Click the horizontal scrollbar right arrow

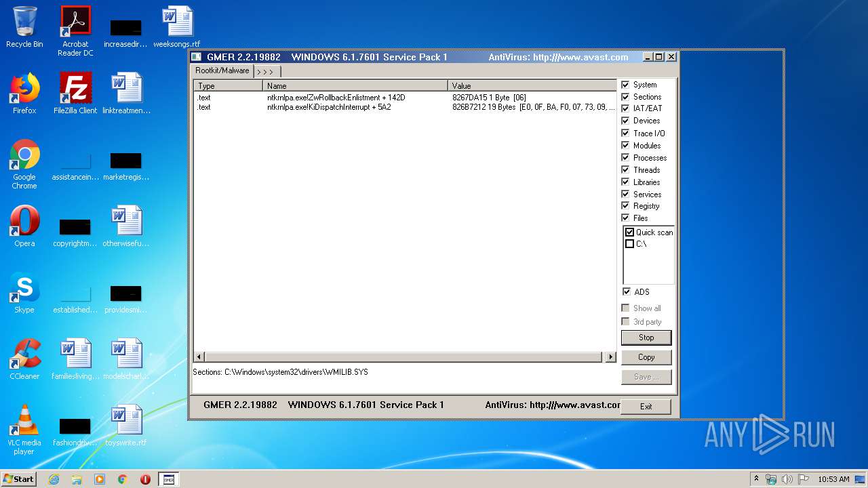(610, 357)
